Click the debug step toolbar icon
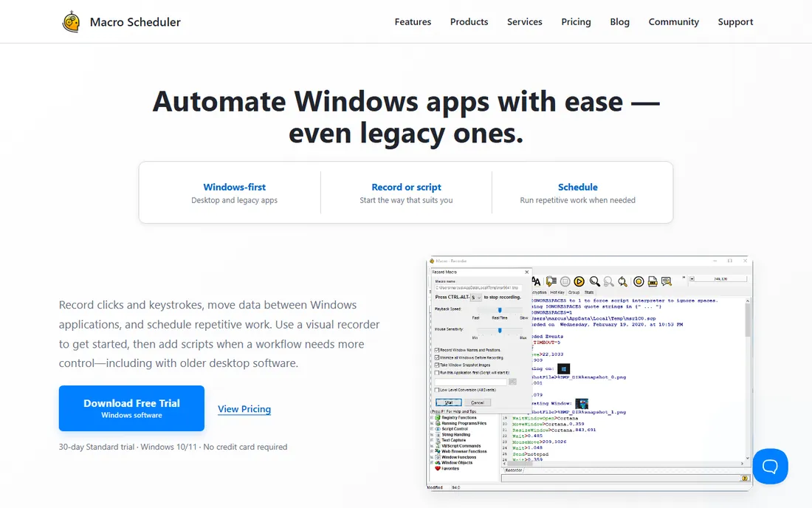This screenshot has height=508, width=812. [551, 281]
